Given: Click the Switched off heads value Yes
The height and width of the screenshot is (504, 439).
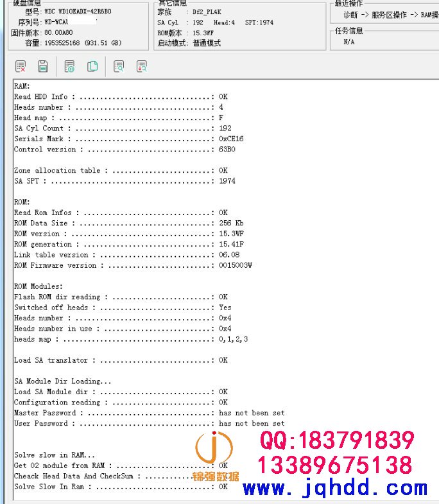Looking at the screenshot, I should (225, 308).
